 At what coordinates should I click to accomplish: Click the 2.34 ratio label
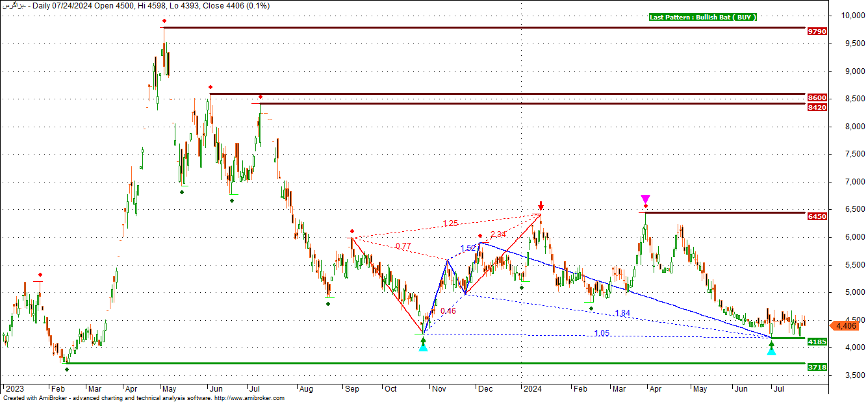pyautogui.click(x=498, y=234)
